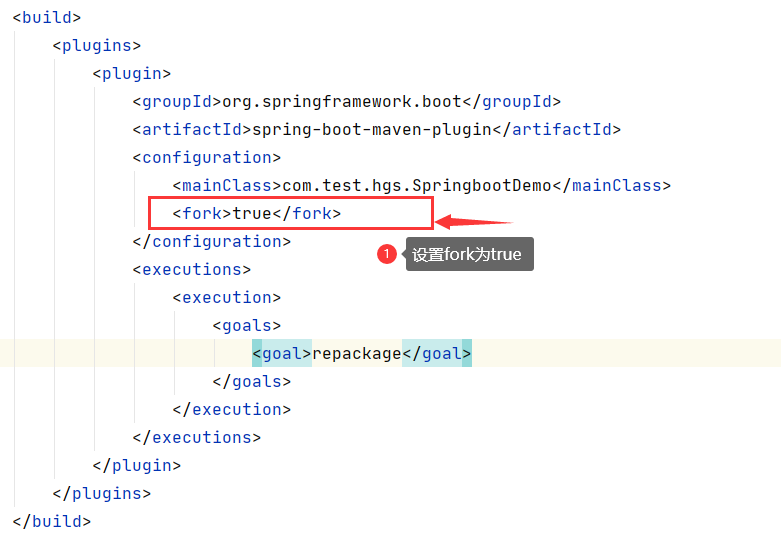Click the highlighted opening goal tag
The width and height of the screenshot is (781, 547).
[282, 353]
